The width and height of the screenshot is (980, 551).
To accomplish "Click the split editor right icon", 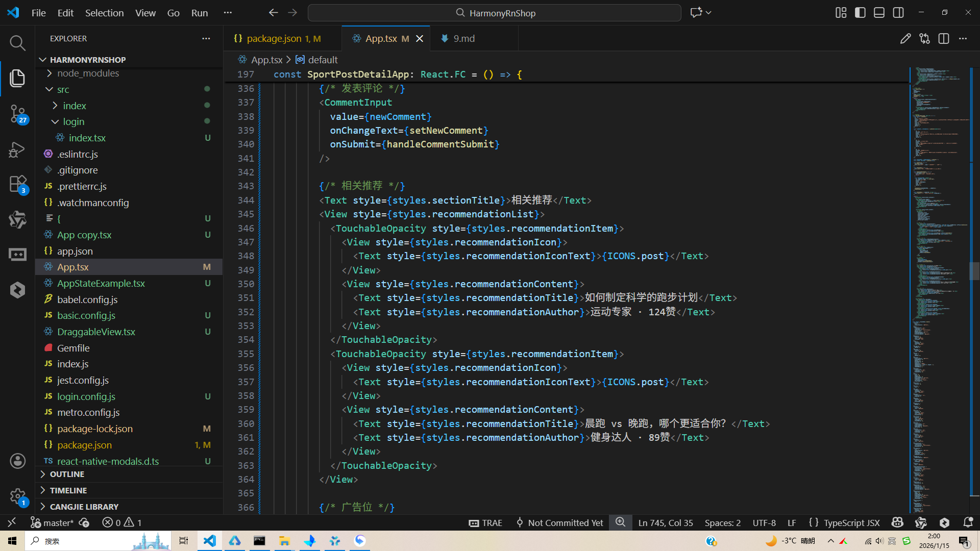I will click(943, 39).
